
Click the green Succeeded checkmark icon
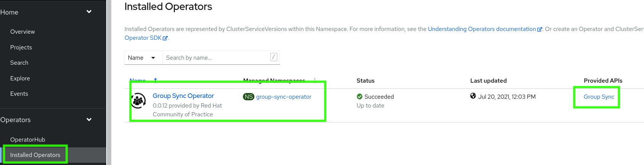359,96
